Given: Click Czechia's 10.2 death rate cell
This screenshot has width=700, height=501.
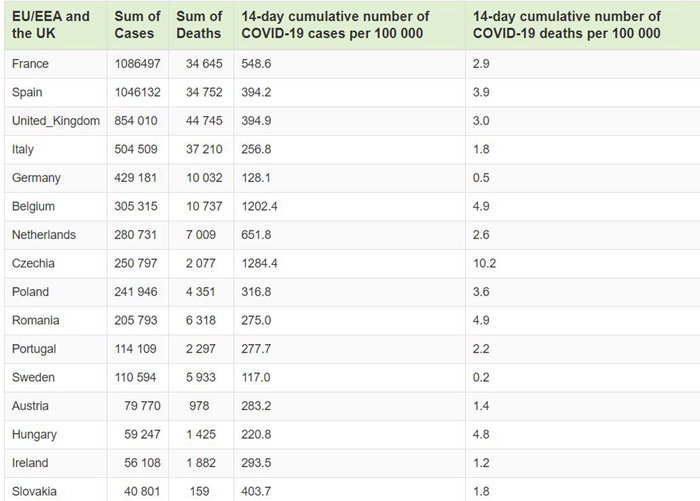Looking at the screenshot, I should pyautogui.click(x=484, y=263).
